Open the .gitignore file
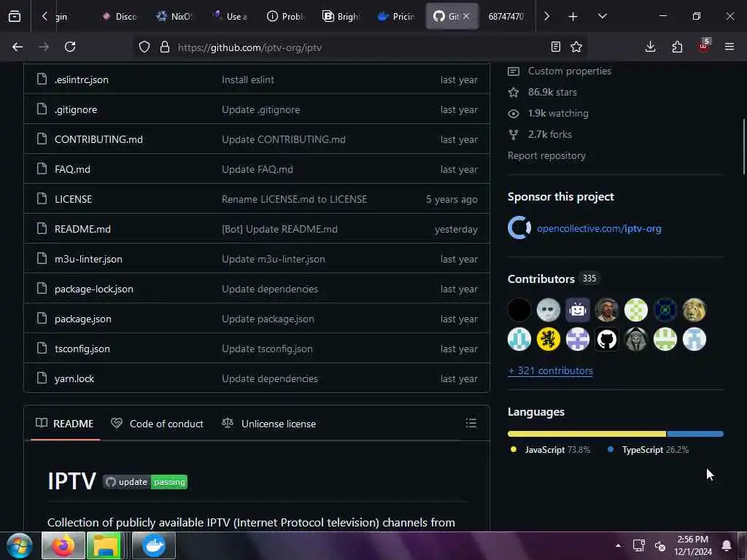The width and height of the screenshot is (747, 560). [76, 109]
